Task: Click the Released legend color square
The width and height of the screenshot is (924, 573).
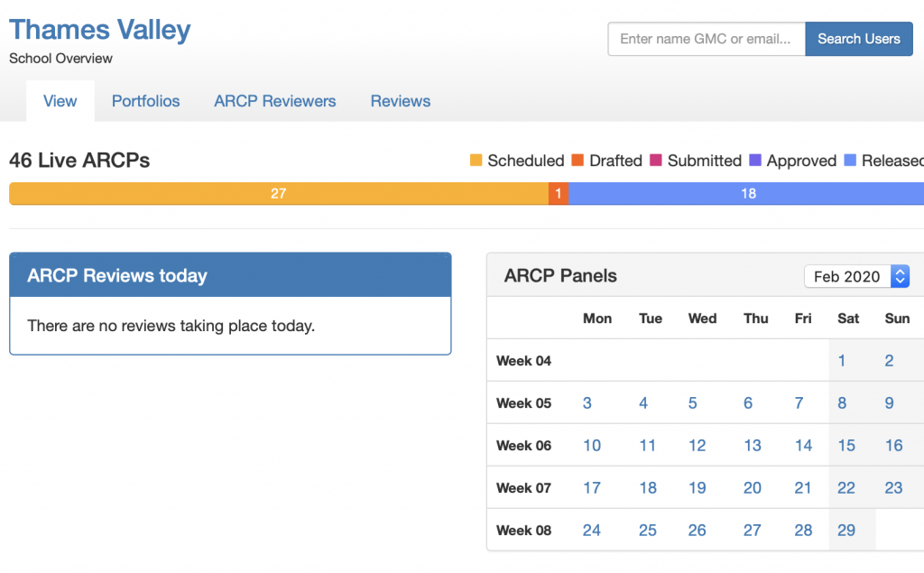Action: tap(850, 161)
